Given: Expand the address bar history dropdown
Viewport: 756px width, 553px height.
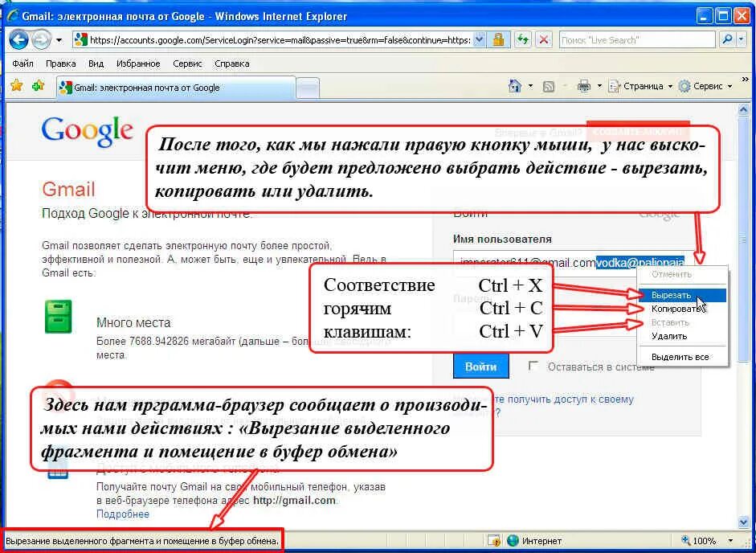Looking at the screenshot, I should click(x=480, y=40).
